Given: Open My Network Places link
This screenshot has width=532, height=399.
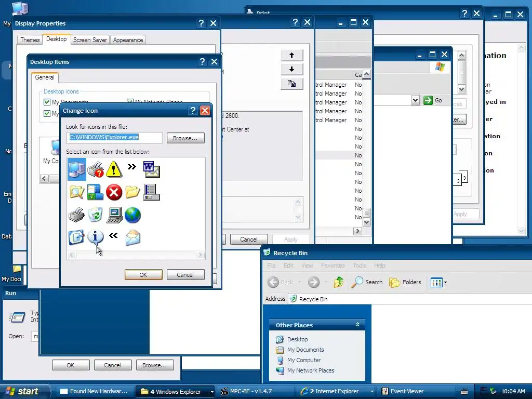Looking at the screenshot, I should point(305,370).
